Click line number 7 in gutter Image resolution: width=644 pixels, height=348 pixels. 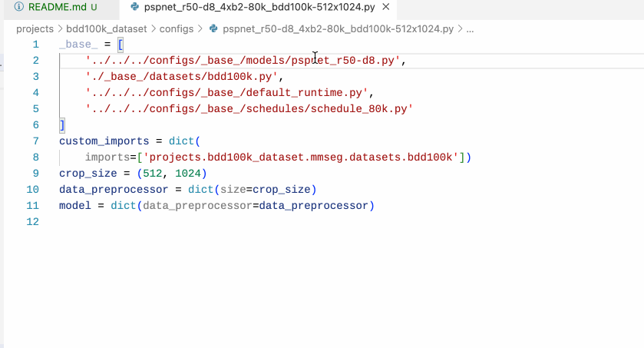click(x=36, y=141)
